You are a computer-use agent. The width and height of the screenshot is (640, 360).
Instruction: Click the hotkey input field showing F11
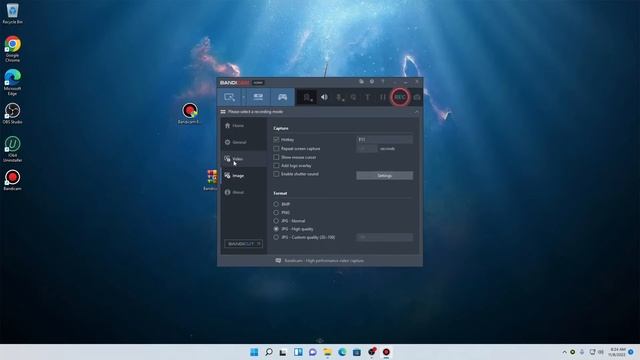(x=384, y=140)
